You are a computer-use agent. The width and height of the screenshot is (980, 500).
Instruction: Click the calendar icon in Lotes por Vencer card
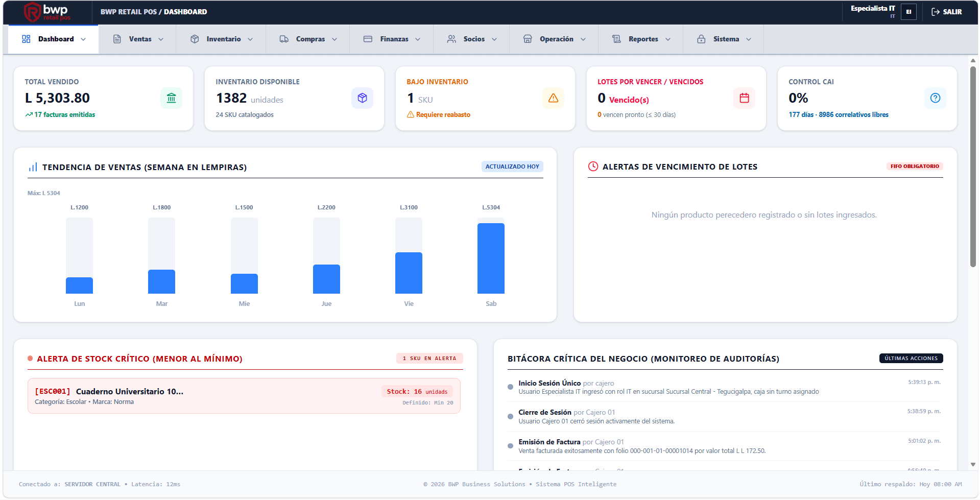coord(744,98)
